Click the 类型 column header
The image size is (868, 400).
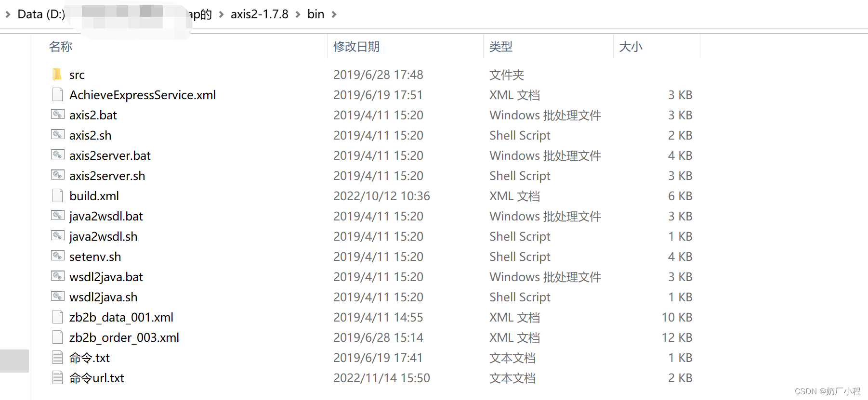pyautogui.click(x=500, y=46)
